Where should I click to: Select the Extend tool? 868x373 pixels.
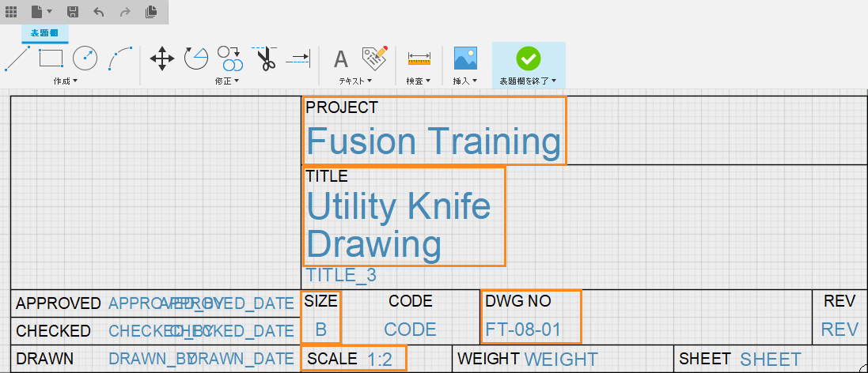click(x=298, y=58)
